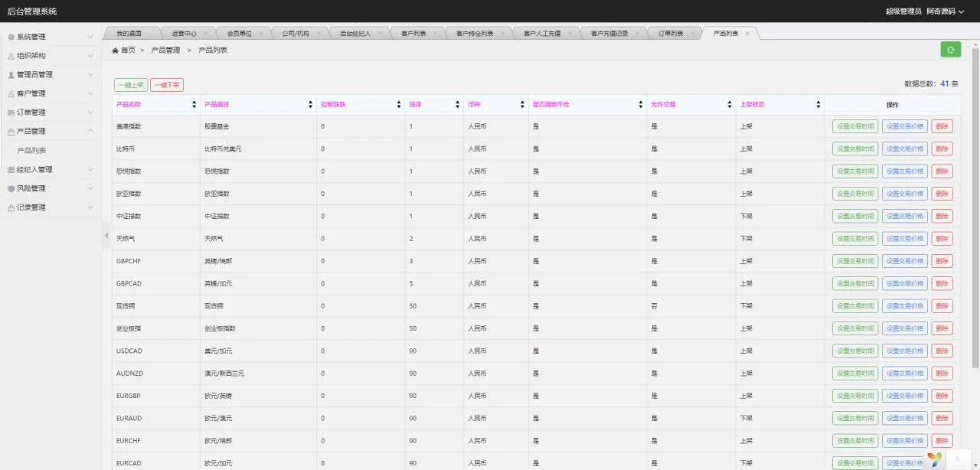Click the sort arrows on 产品名称 column

click(194, 105)
